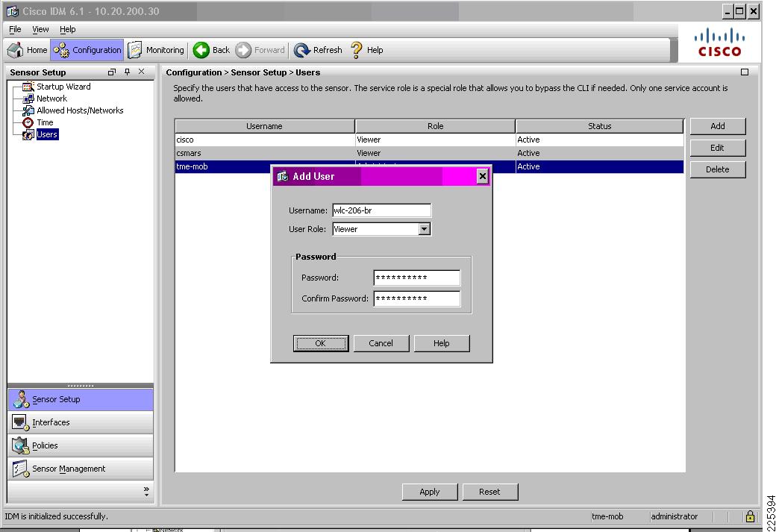Confirm the new user with OK

(321, 343)
